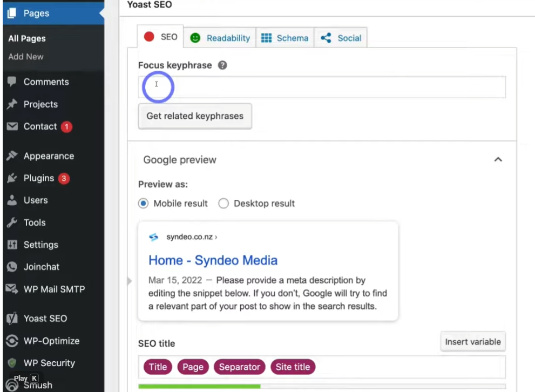This screenshot has height=392, width=535.
Task: Open All Pages in the sidebar
Action: tap(27, 38)
